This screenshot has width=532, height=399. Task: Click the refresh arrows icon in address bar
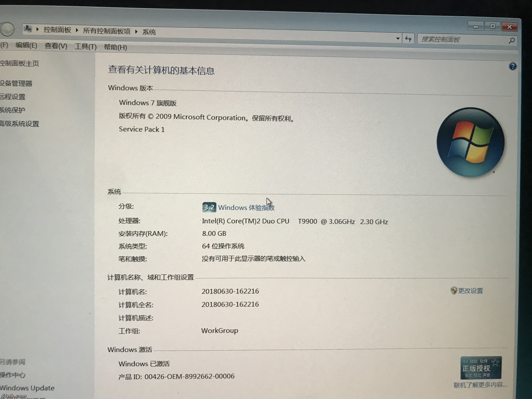tap(408, 39)
